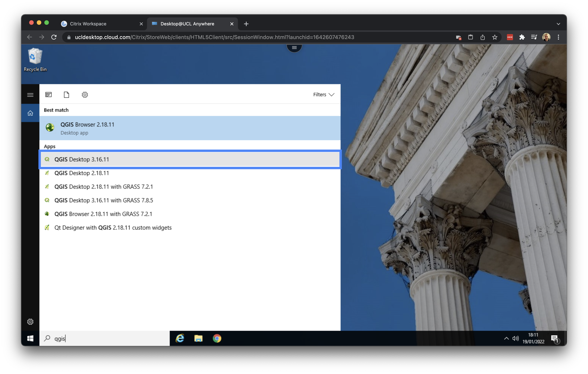Expand the search sidebar hamburger menu
588x374 pixels.
pos(30,95)
